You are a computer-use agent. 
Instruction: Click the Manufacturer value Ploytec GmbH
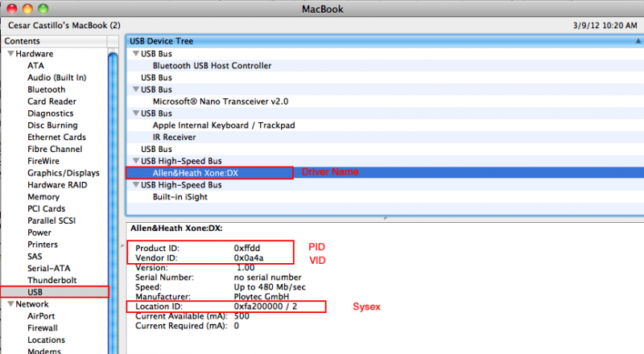pyautogui.click(x=261, y=297)
